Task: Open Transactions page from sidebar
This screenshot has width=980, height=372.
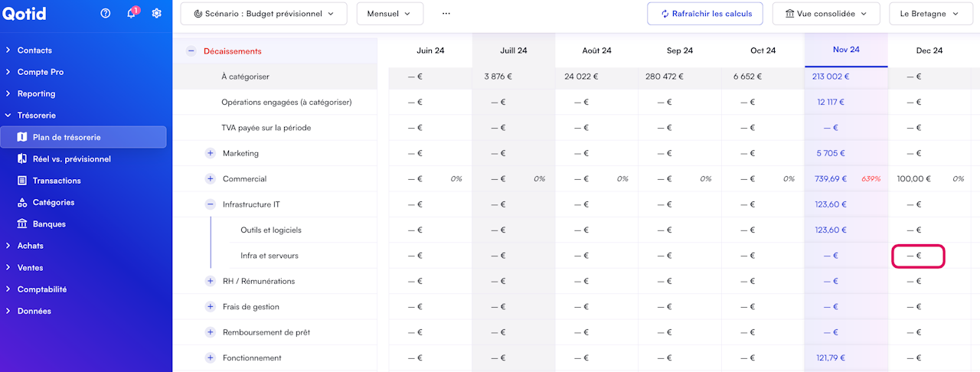Action: [x=57, y=181]
